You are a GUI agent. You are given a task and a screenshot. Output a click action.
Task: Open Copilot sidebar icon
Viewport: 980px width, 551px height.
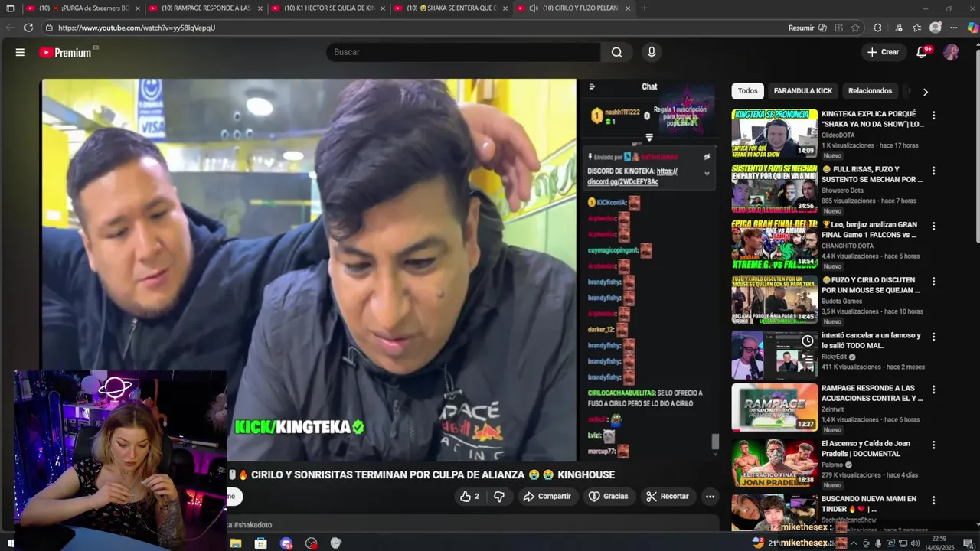pos(972,28)
